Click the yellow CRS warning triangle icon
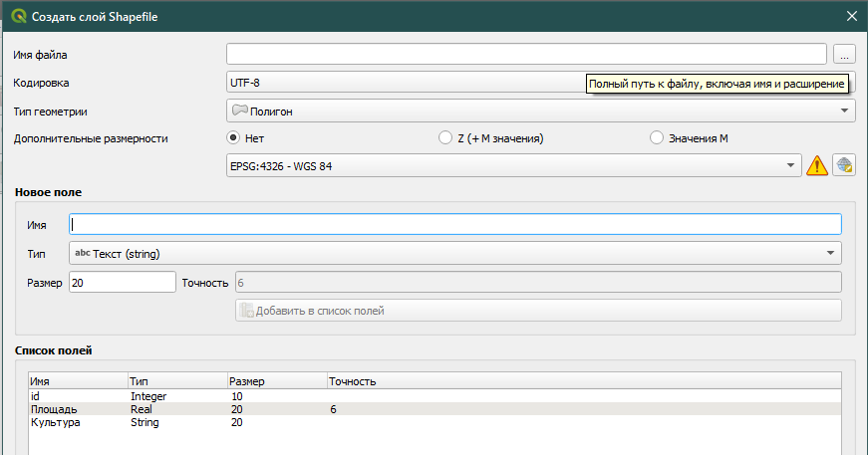 [817, 165]
